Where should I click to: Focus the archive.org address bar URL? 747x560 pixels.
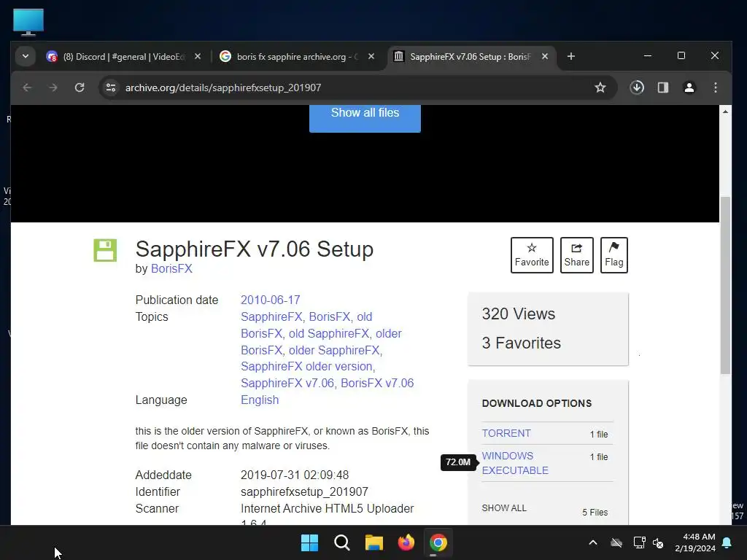tap(223, 87)
